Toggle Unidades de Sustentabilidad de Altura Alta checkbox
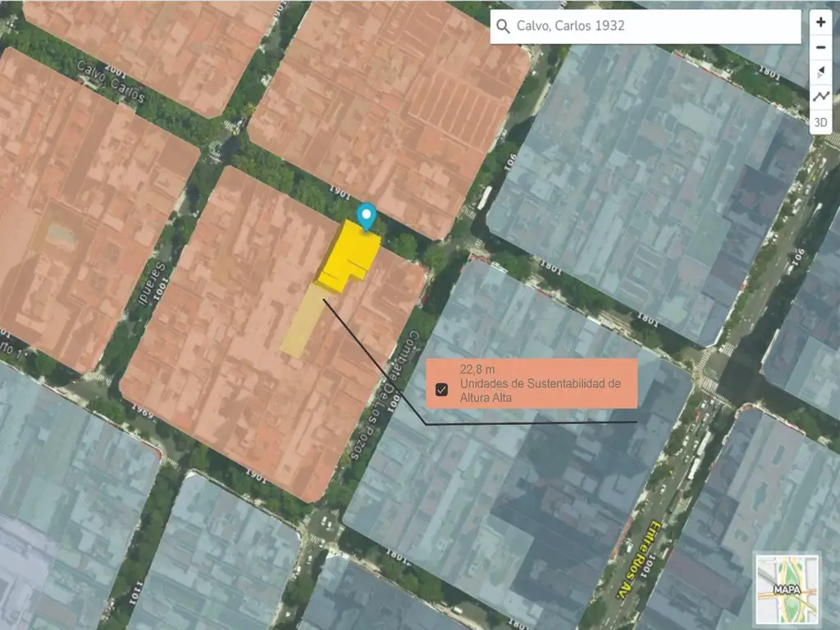Viewport: 840px width, 630px height. coord(441,390)
